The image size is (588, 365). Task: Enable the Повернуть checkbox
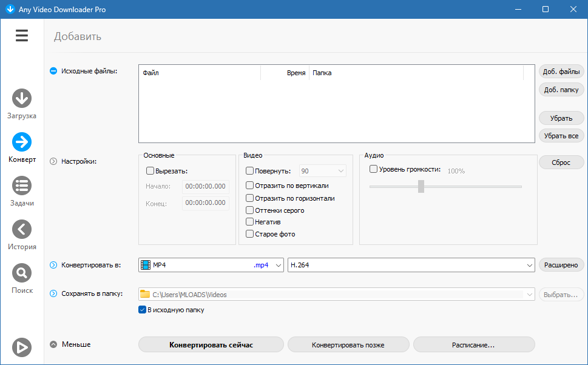pyautogui.click(x=249, y=171)
